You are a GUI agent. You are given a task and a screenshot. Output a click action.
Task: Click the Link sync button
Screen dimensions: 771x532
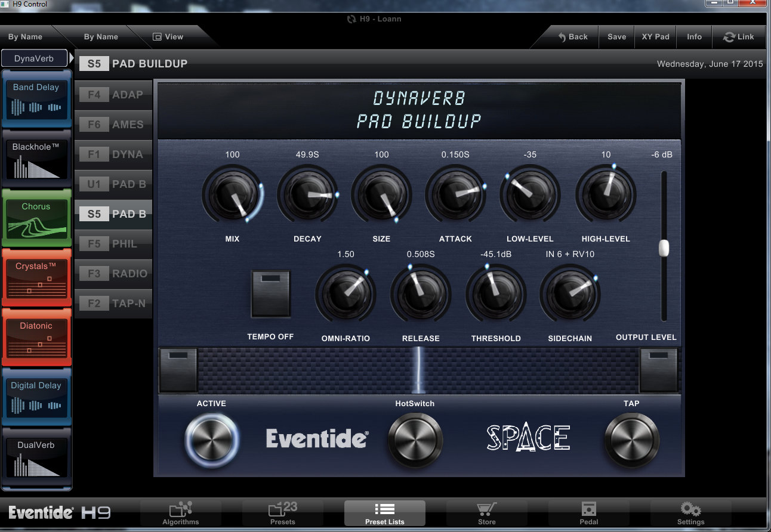click(x=739, y=37)
